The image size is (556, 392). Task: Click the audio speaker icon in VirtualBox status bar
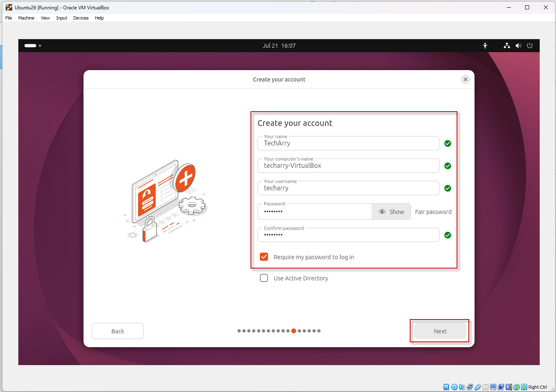[462, 387]
